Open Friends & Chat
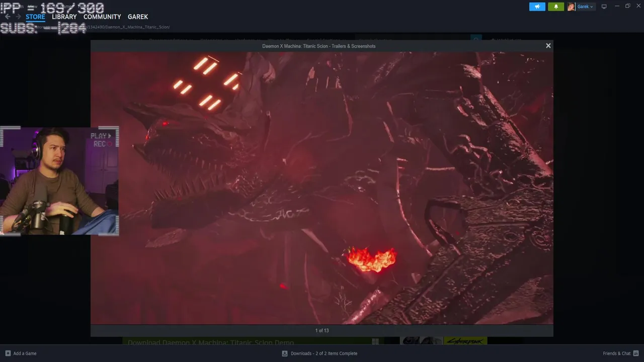The height and width of the screenshot is (362, 644). (616, 353)
